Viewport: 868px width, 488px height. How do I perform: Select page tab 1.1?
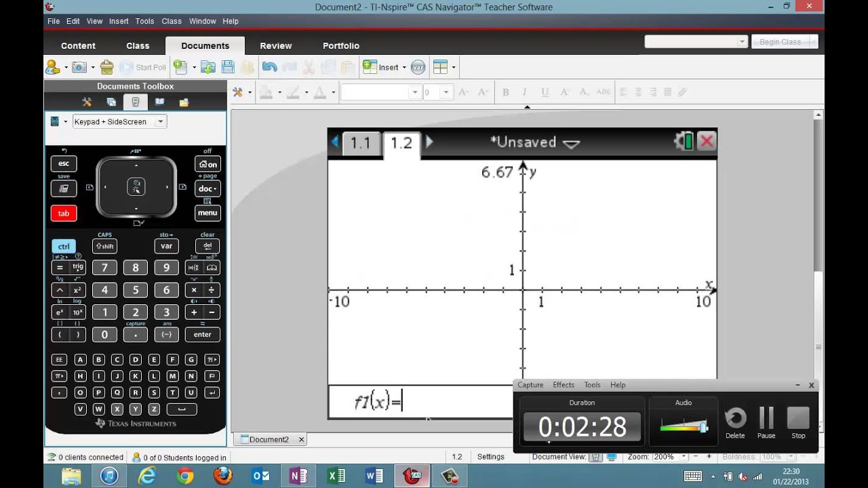coord(360,143)
